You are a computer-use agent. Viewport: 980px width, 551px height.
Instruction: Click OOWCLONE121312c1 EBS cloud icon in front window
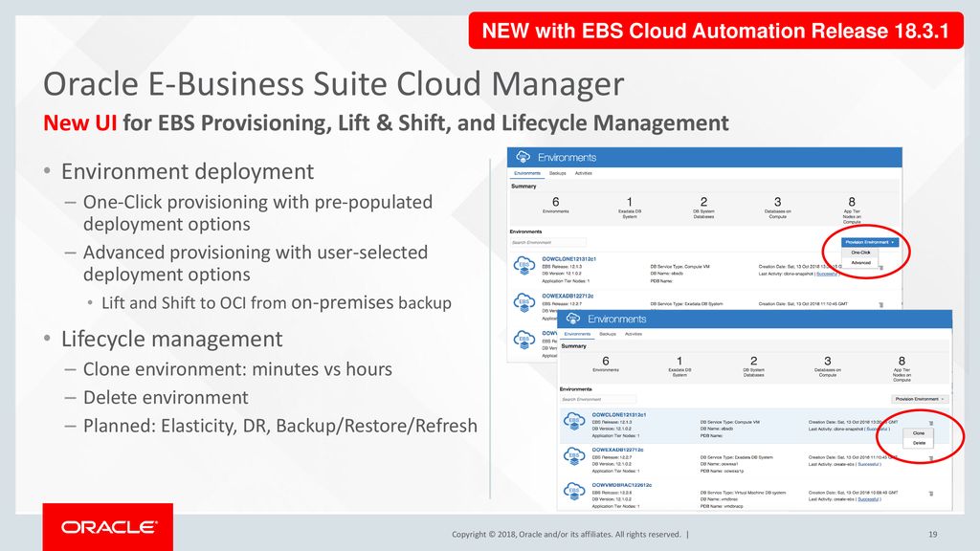(574, 422)
